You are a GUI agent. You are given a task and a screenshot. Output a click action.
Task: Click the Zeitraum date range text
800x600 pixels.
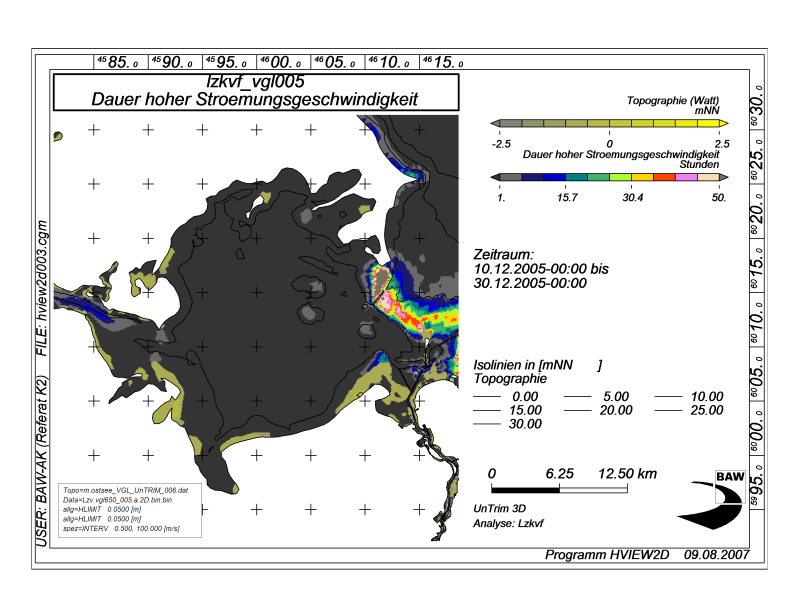pyautogui.click(x=541, y=269)
